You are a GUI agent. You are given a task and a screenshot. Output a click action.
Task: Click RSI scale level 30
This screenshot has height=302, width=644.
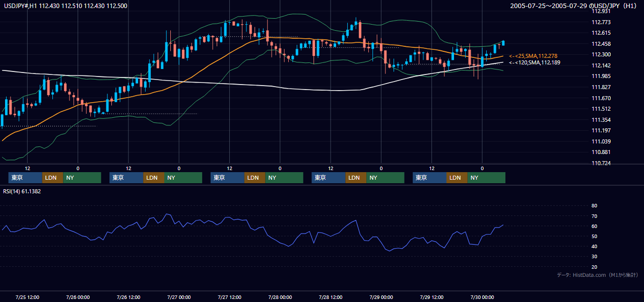click(594, 257)
